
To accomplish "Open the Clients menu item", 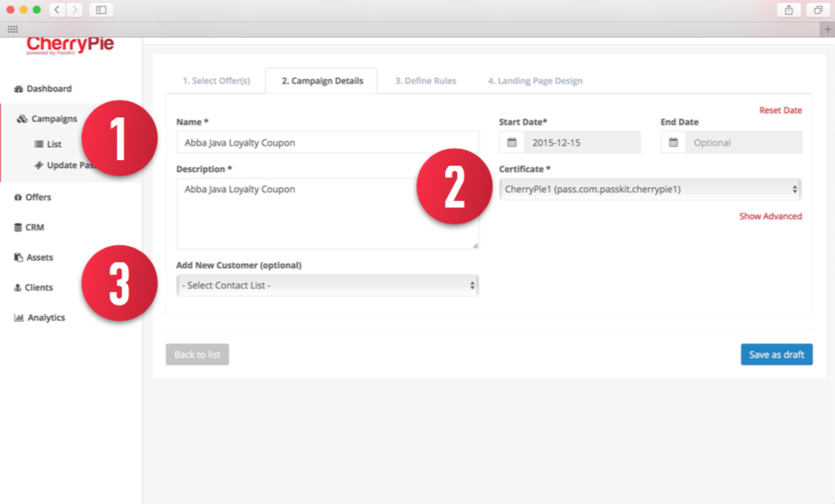I will [39, 288].
